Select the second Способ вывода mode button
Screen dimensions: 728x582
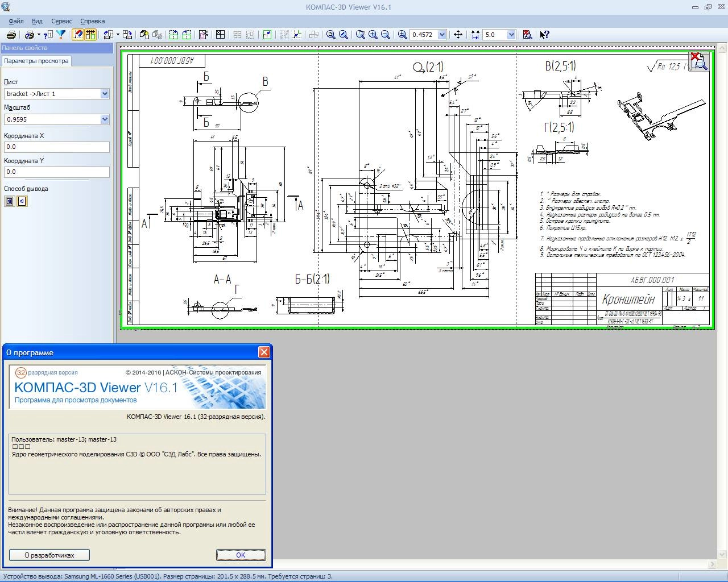point(22,201)
